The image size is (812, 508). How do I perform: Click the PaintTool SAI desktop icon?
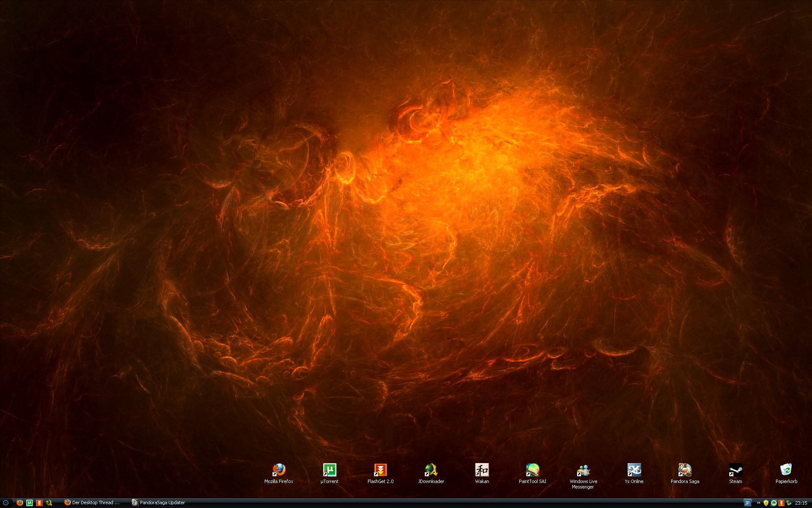(532, 470)
